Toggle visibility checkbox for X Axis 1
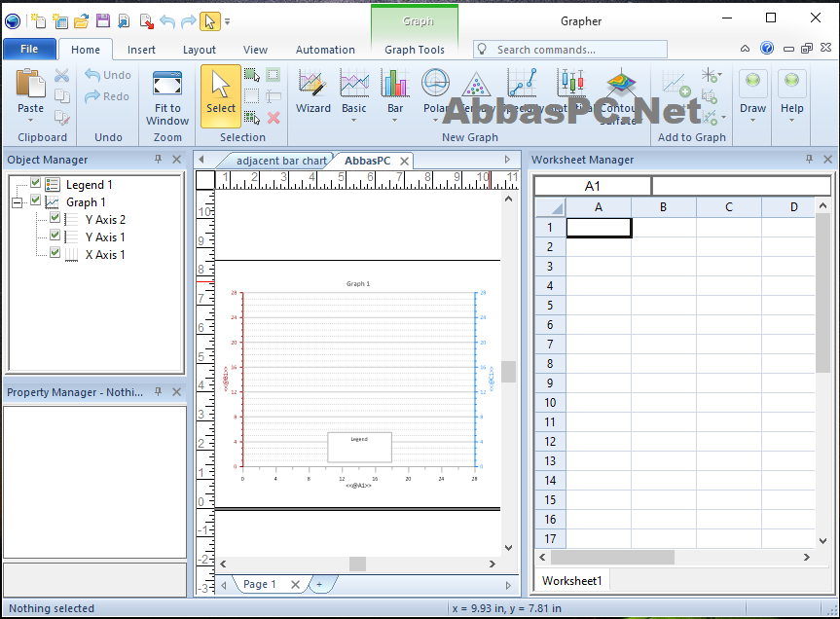Screen dimensions: 840x619 55,253
